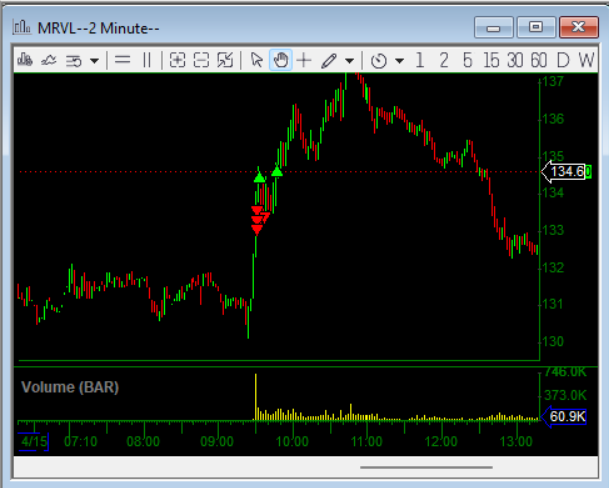Open the studies list icon
The image size is (609, 488).
point(74,61)
